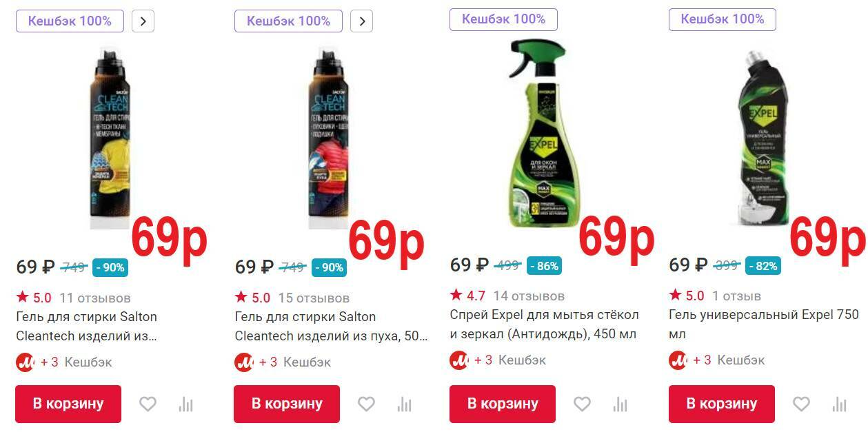Open comparison icon for Salton down-fabric gel
This screenshot has width=868, height=432.
click(x=404, y=404)
